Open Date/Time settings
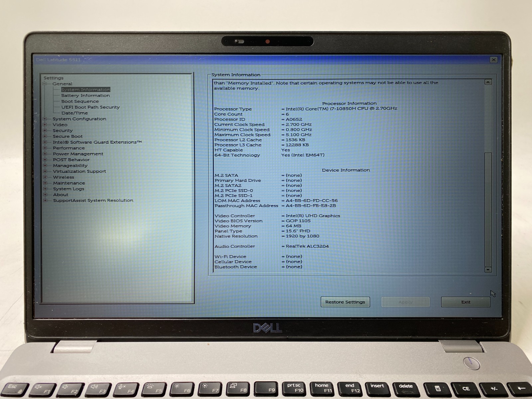Viewport: 532px width, 399px height. 74,113
